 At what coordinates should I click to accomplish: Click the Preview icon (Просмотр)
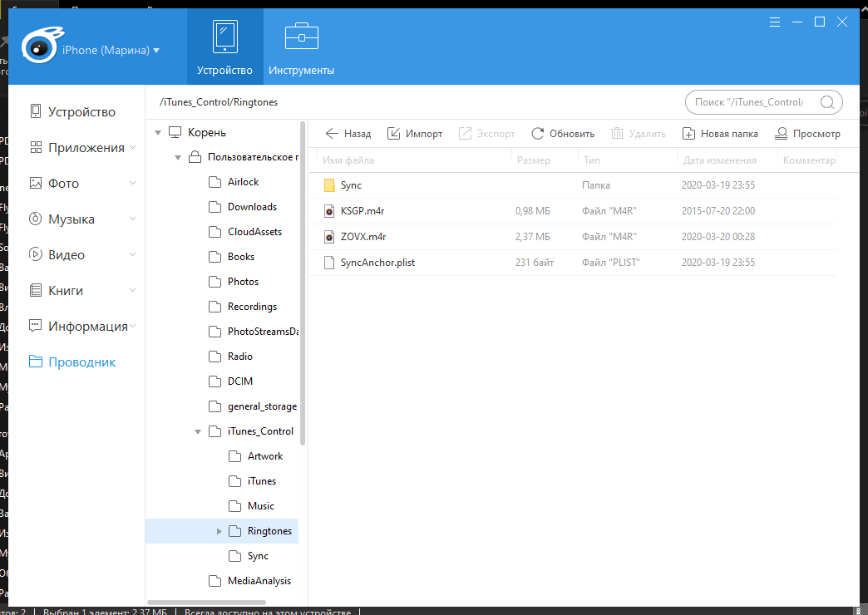point(782,134)
